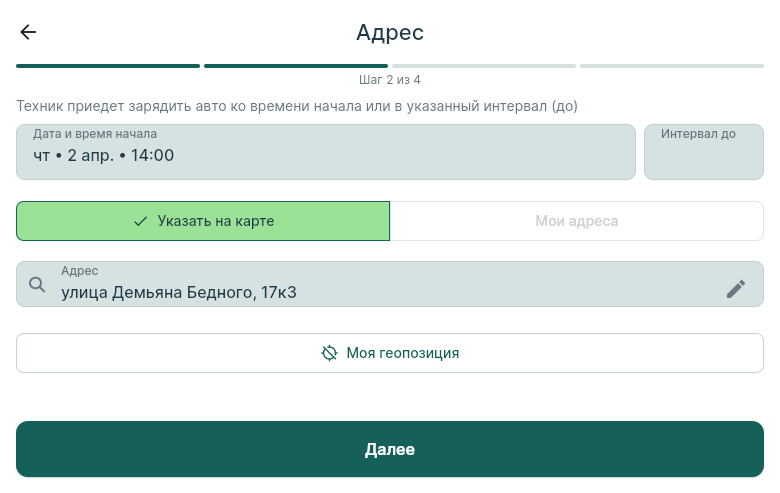Click the pencil edit icon in address field
This screenshot has width=780, height=493.
click(736, 289)
